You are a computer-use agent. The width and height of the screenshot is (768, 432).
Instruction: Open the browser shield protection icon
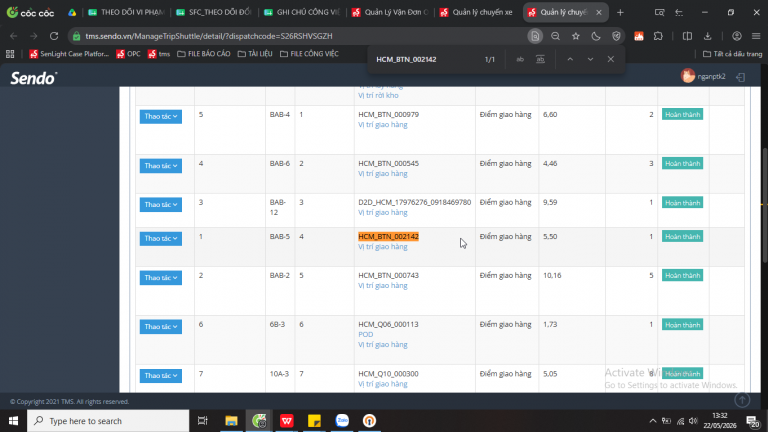(616, 36)
